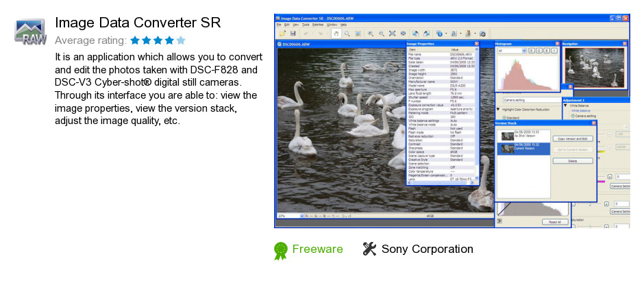Select the Hand pan tool
644x281 pixels.
point(336,34)
